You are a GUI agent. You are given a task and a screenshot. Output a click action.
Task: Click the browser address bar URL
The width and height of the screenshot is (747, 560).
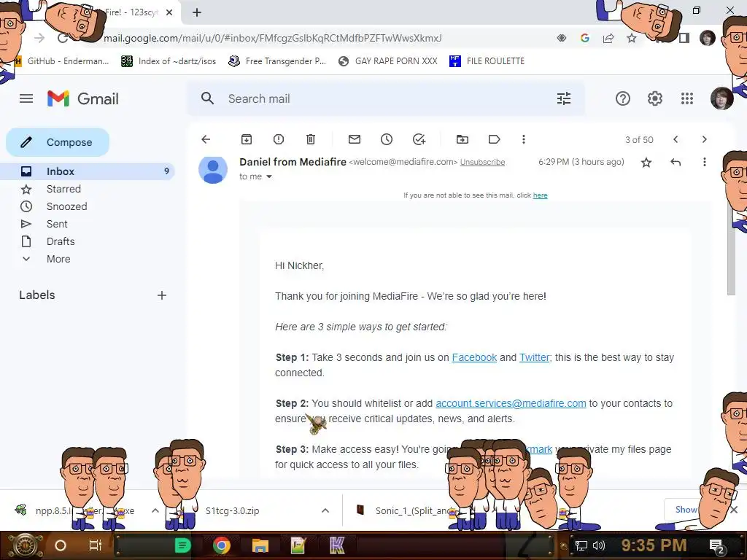click(273, 38)
